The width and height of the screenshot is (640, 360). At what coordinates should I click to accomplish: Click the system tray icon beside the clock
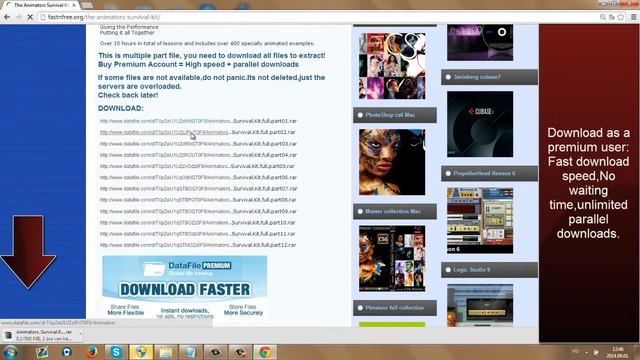pyautogui.click(x=596, y=352)
